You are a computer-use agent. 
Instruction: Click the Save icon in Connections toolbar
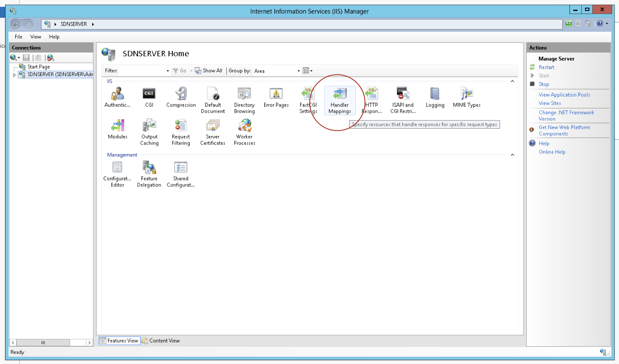(26, 58)
